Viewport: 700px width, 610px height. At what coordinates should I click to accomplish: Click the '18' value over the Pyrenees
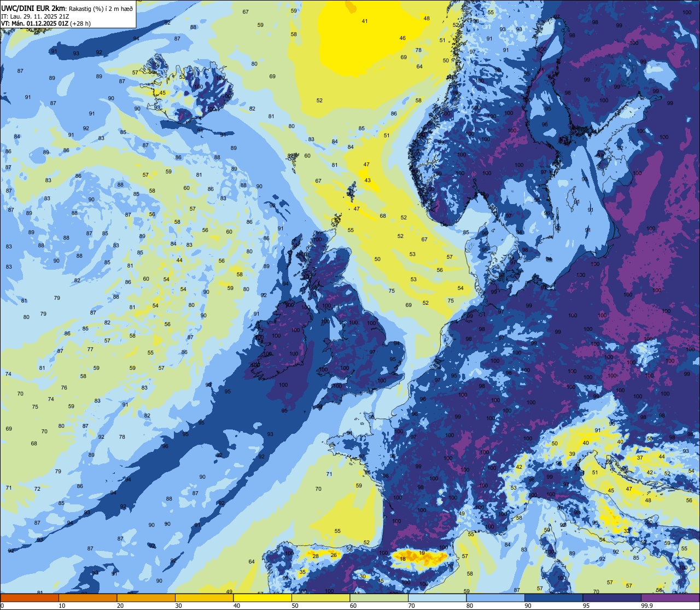403,559
